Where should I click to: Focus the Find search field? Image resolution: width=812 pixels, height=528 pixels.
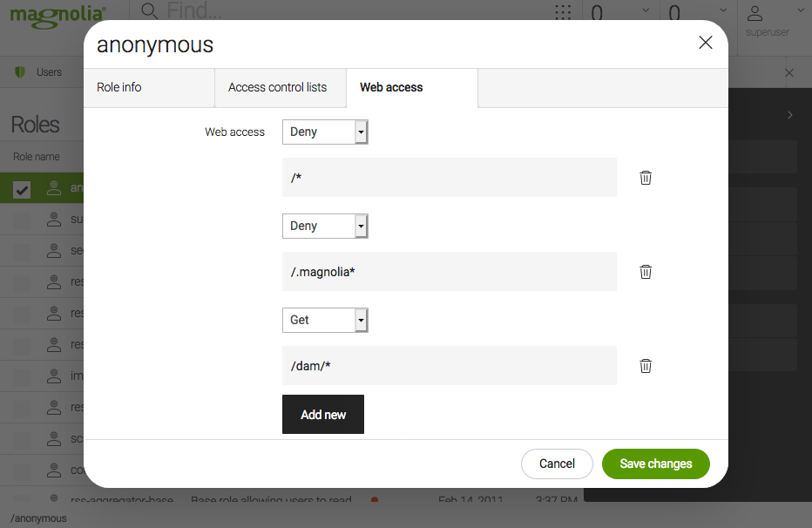[193, 10]
